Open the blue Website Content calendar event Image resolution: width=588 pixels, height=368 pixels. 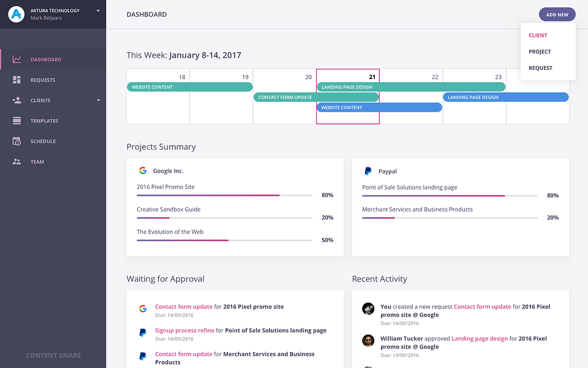coord(379,107)
